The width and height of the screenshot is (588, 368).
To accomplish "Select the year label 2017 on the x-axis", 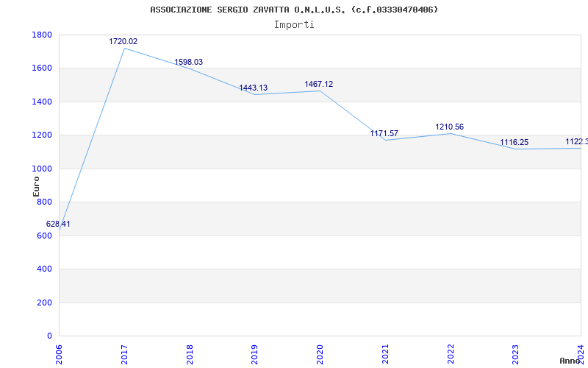I will (x=124, y=355).
